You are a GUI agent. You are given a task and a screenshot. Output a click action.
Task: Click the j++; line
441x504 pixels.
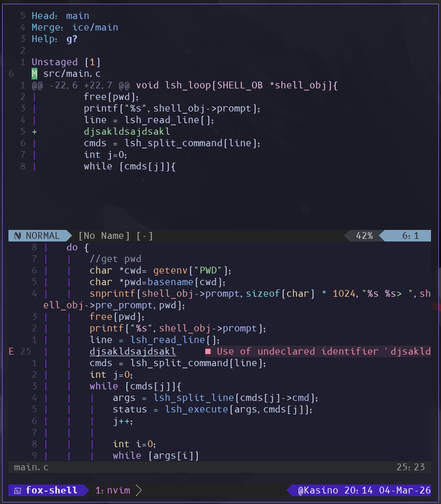(x=123, y=421)
